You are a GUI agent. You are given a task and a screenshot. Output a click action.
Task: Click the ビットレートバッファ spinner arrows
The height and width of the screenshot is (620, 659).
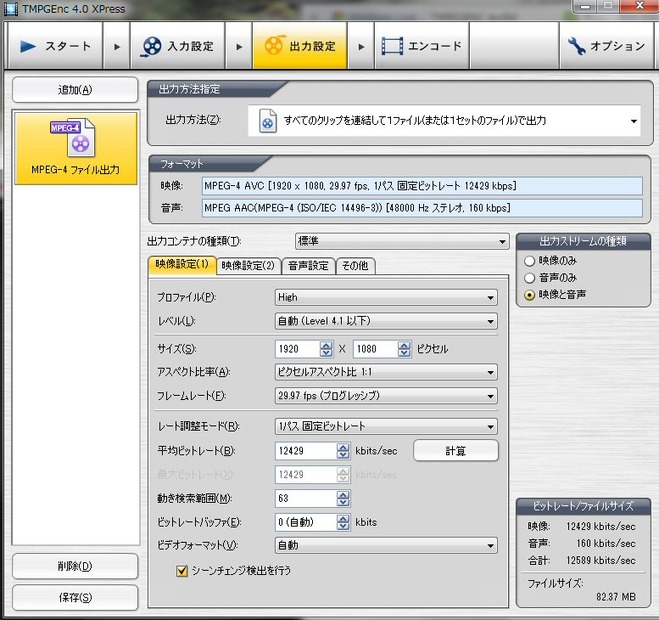343,522
